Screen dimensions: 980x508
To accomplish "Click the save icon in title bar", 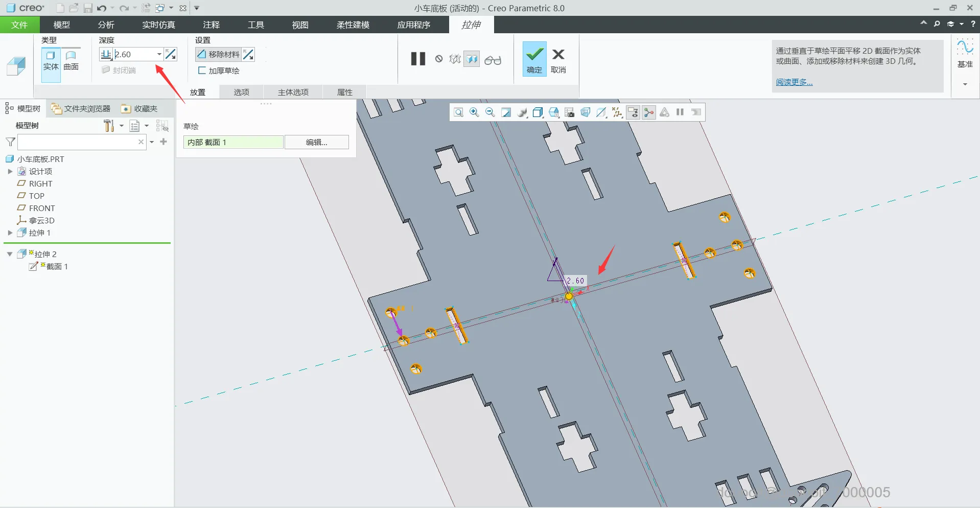I will point(88,8).
